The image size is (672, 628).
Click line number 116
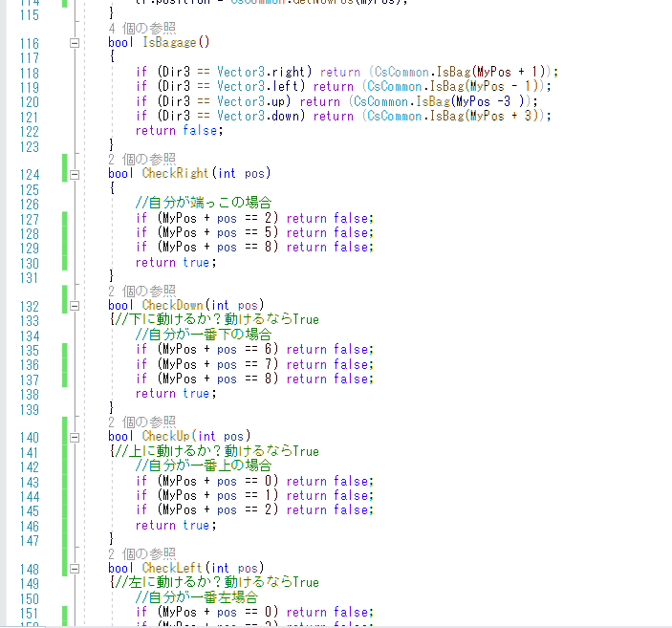click(x=30, y=44)
